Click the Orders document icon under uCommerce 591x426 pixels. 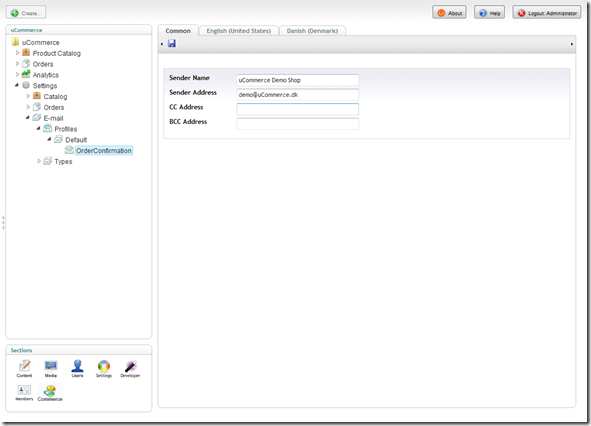[x=26, y=63]
